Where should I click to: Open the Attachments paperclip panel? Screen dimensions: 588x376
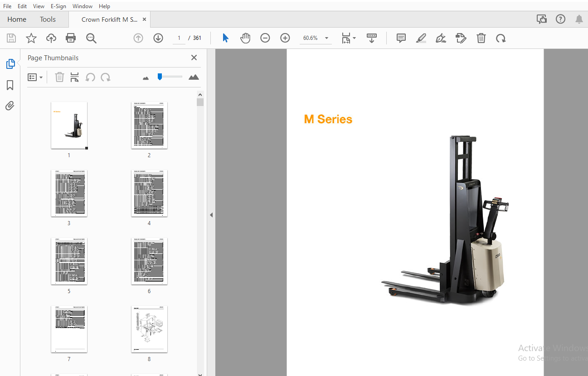click(x=10, y=106)
